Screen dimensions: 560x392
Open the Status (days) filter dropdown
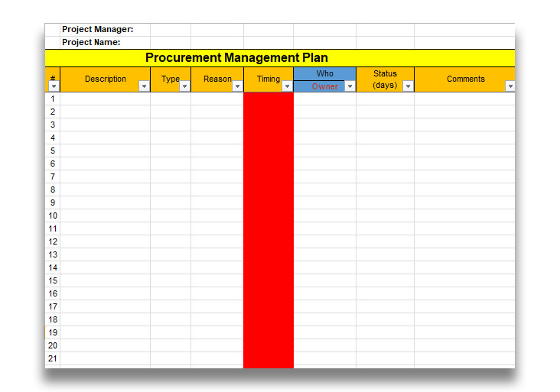pos(408,86)
